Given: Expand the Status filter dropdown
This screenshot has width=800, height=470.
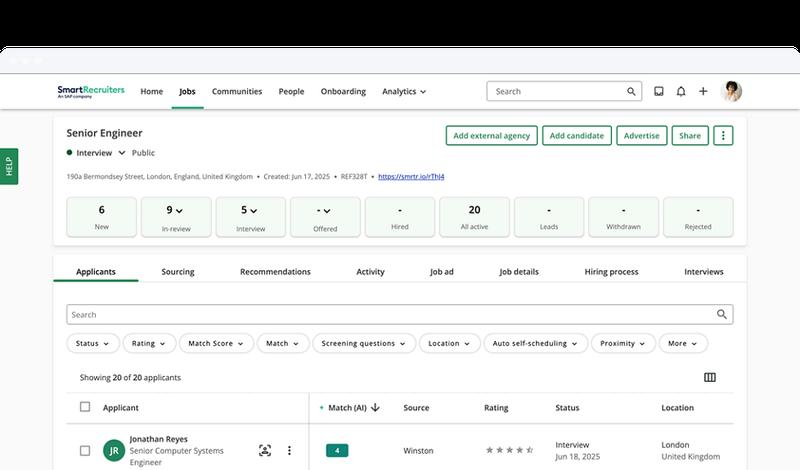Looking at the screenshot, I should click(x=92, y=343).
